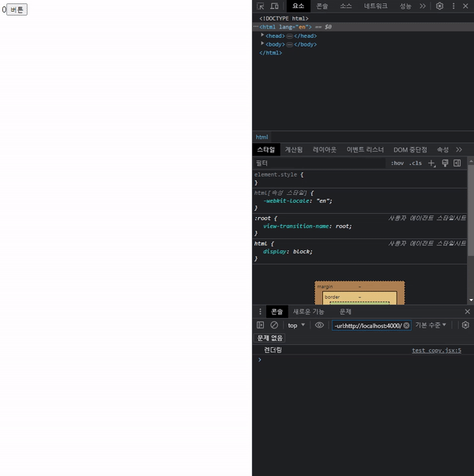
Task: Open the drawer three-dot menu
Action: (260, 312)
